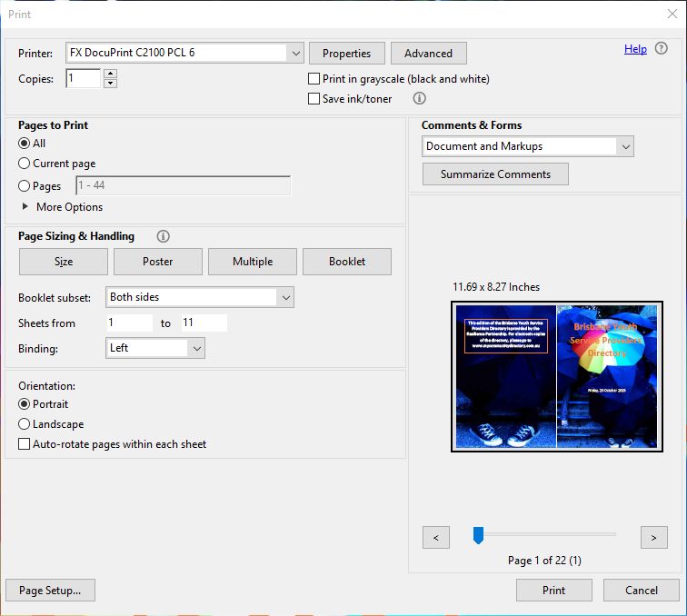Decrease copies with the down arrow
687x616 pixels.
tap(111, 84)
